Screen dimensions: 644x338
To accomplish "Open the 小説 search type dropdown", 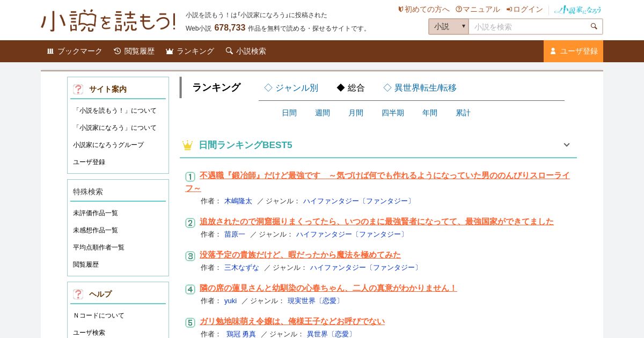I will (449, 26).
